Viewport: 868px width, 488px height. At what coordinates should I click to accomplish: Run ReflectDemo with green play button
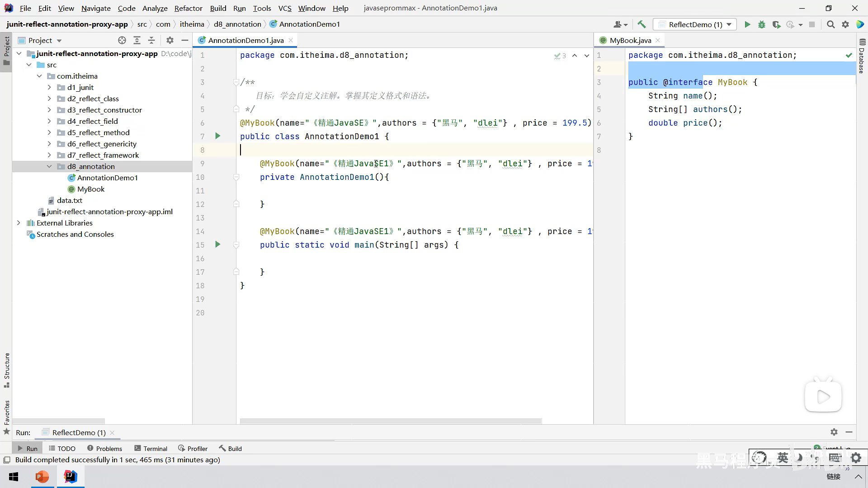747,24
